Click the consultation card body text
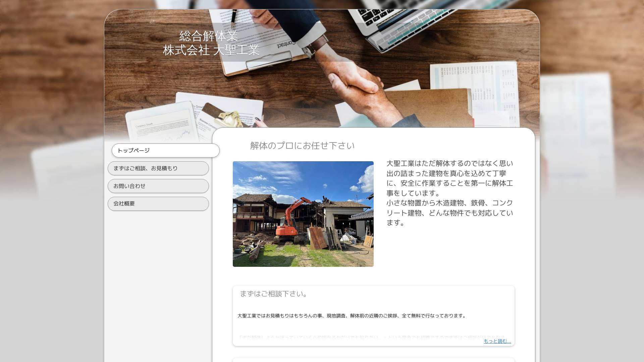 click(351, 315)
